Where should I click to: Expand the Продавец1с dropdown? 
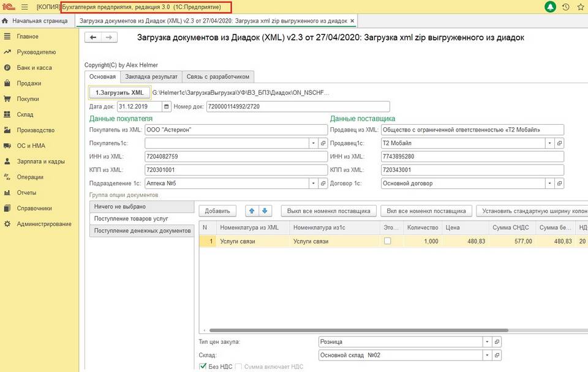point(550,143)
